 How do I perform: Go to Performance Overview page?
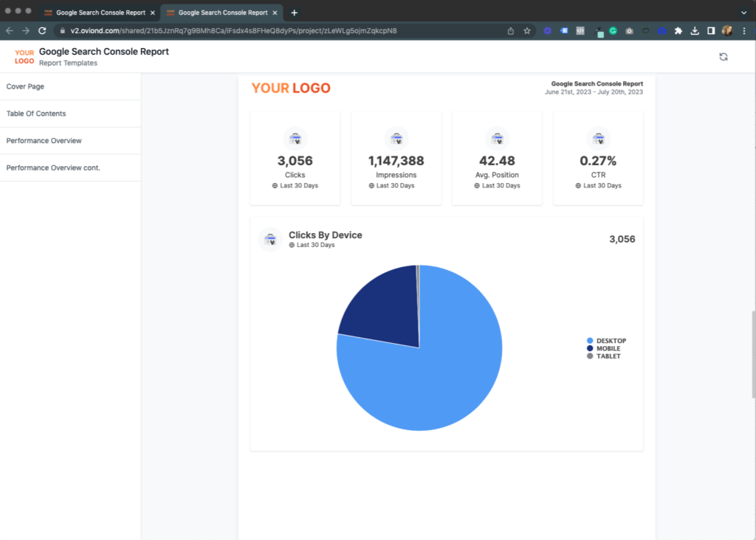[70, 141]
